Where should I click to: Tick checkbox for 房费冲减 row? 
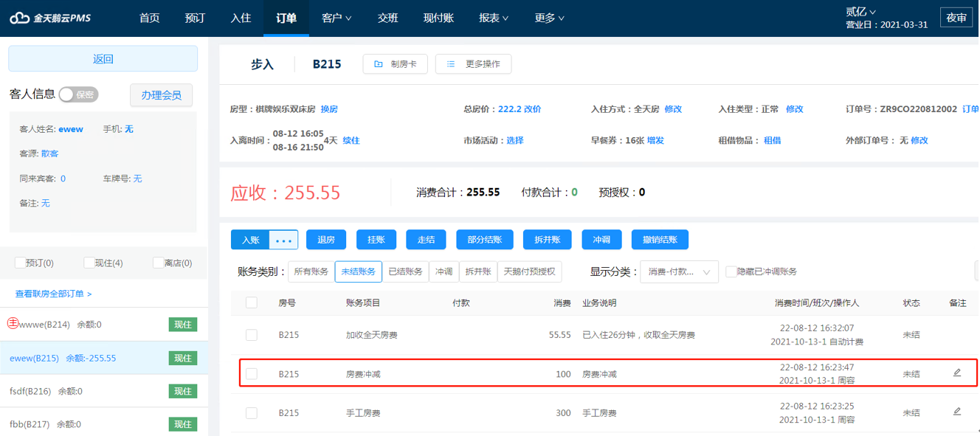(252, 374)
